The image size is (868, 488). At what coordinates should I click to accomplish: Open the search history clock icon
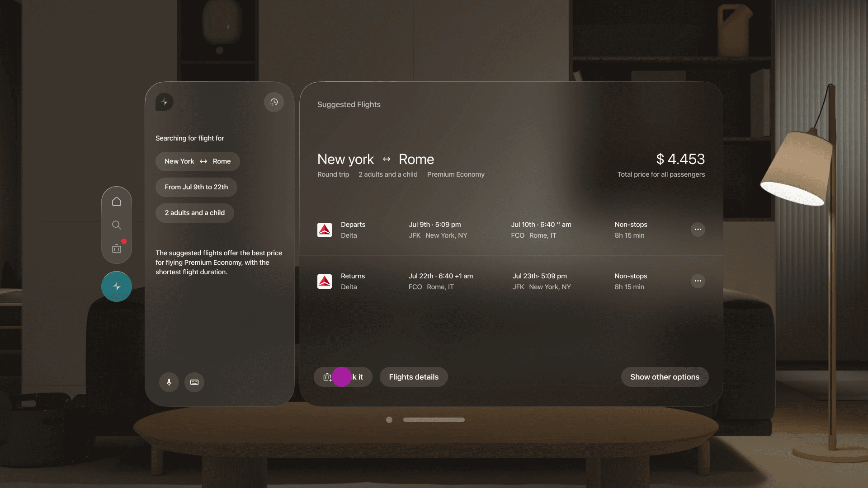point(274,102)
